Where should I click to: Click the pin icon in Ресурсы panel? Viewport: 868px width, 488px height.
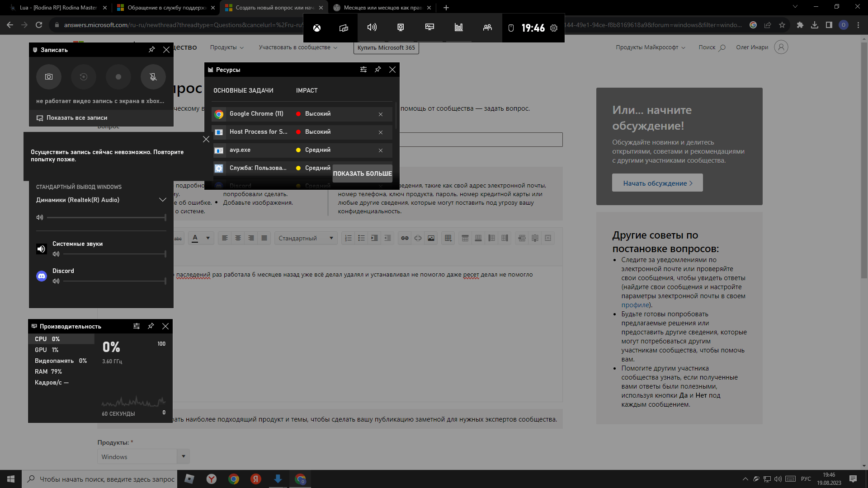(x=378, y=69)
